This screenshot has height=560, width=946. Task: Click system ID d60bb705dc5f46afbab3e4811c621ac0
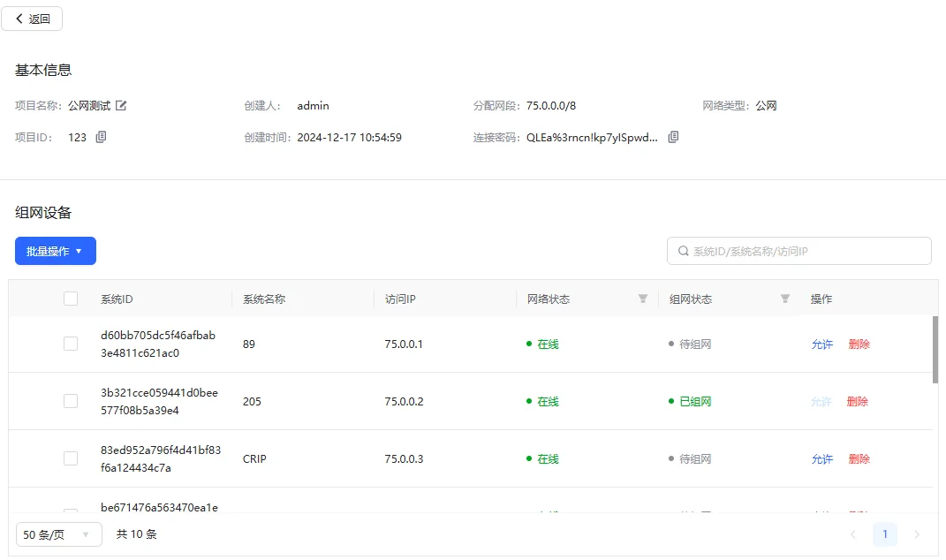click(x=158, y=344)
